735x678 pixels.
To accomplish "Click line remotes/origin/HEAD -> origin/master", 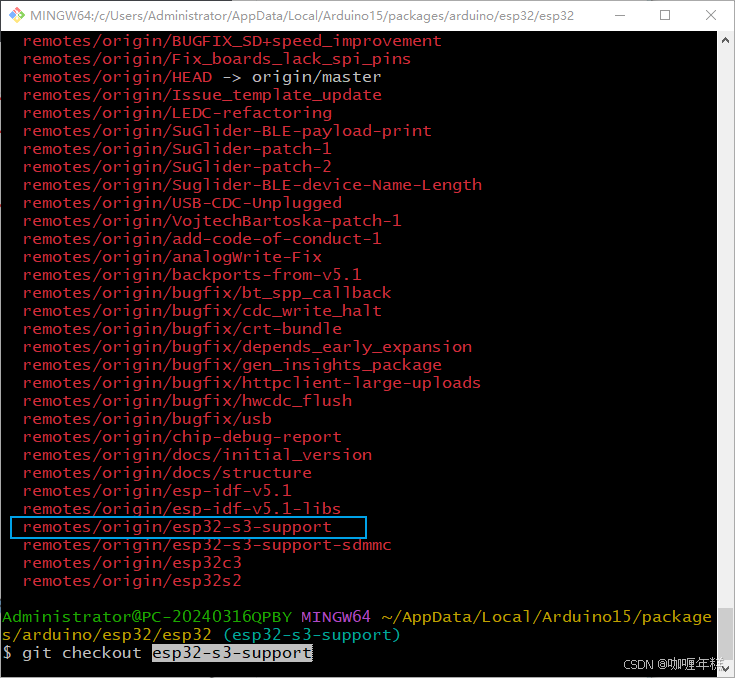I will click(x=202, y=77).
